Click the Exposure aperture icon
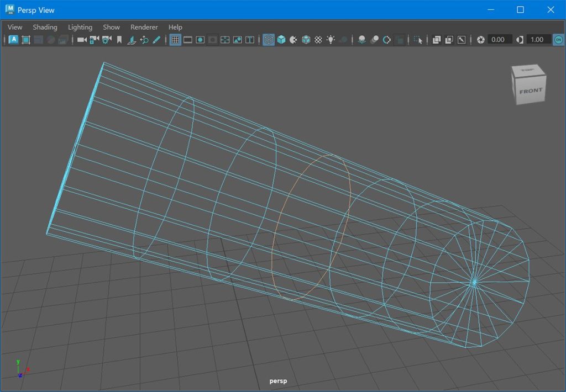The width and height of the screenshot is (566, 392). click(480, 40)
